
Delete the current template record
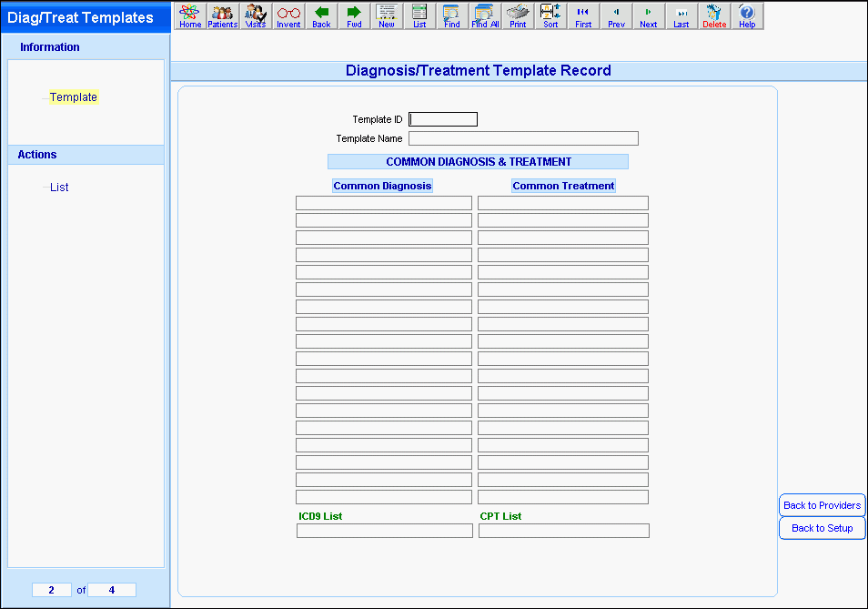coord(714,15)
